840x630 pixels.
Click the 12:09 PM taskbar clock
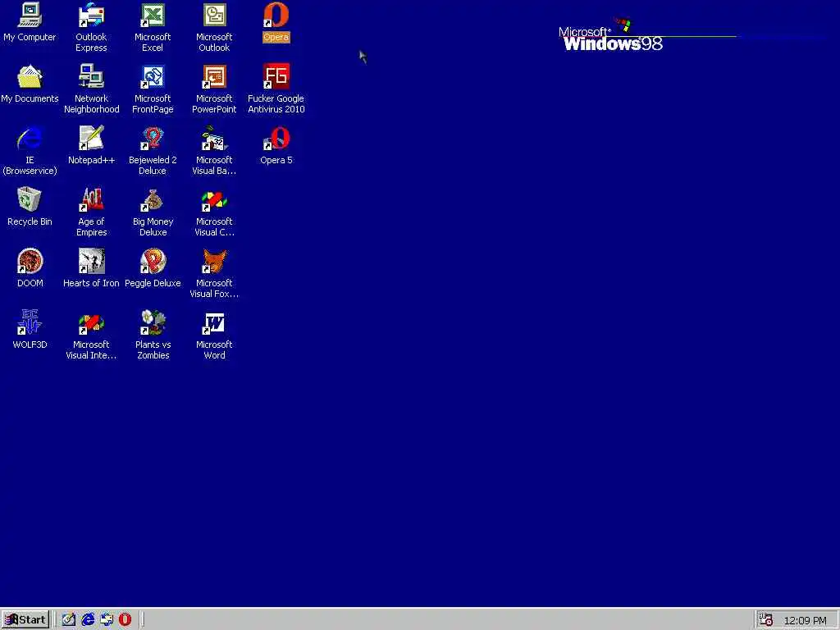(x=805, y=620)
